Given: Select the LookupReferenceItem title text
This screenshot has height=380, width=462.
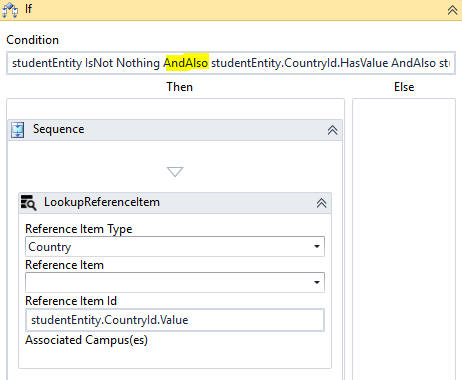Looking at the screenshot, I should click(102, 202).
